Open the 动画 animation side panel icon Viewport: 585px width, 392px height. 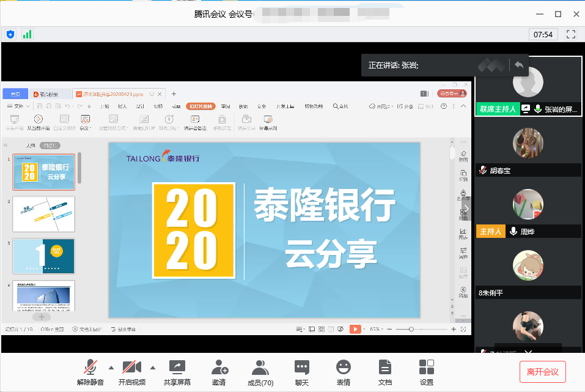pyautogui.click(x=463, y=156)
